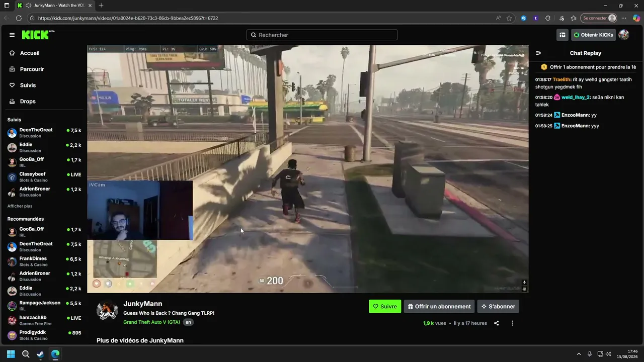Click the video player to pause playback

coord(308,169)
